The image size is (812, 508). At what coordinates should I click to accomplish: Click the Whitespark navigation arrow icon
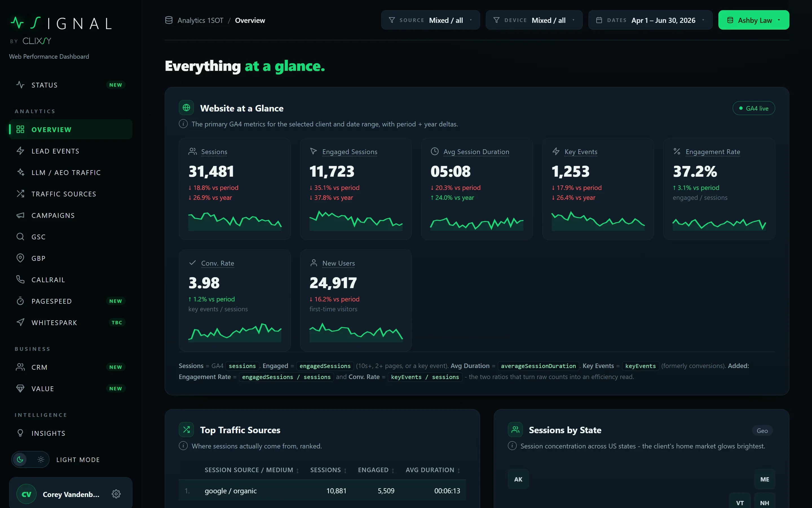(20, 323)
